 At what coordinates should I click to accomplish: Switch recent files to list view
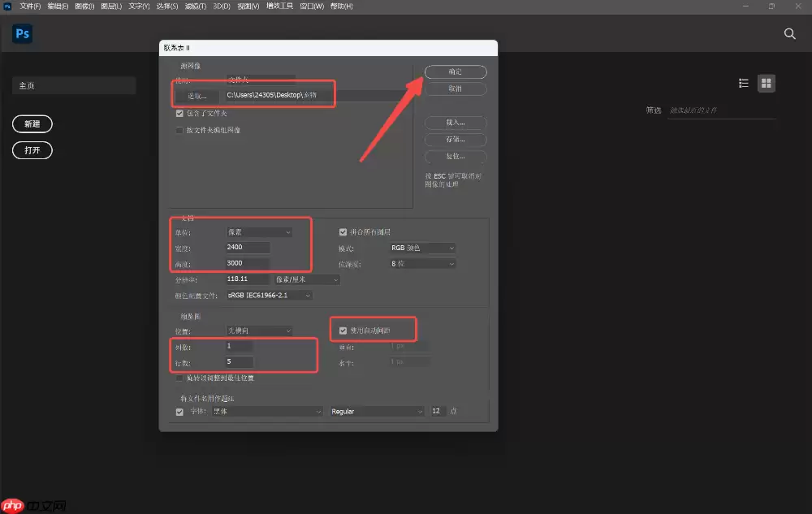pyautogui.click(x=743, y=82)
